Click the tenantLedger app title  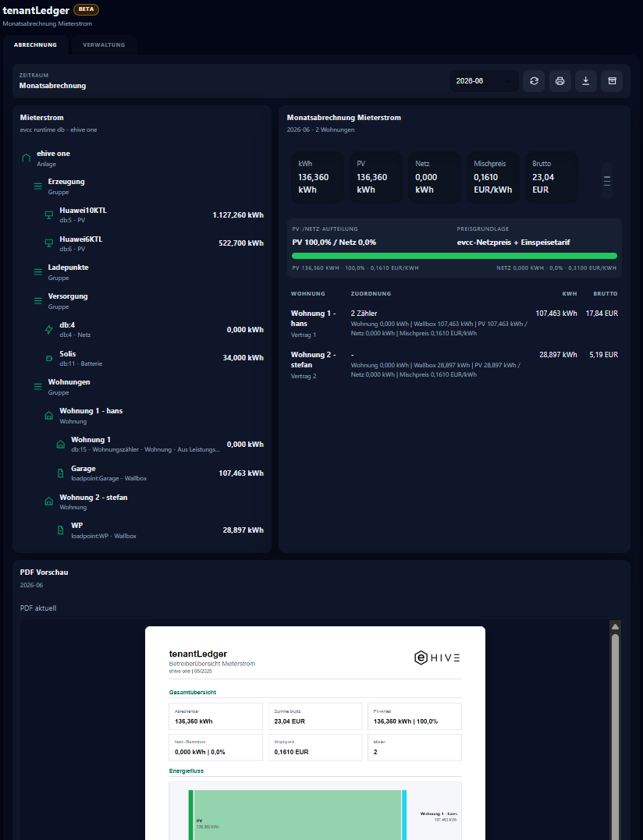pos(36,10)
